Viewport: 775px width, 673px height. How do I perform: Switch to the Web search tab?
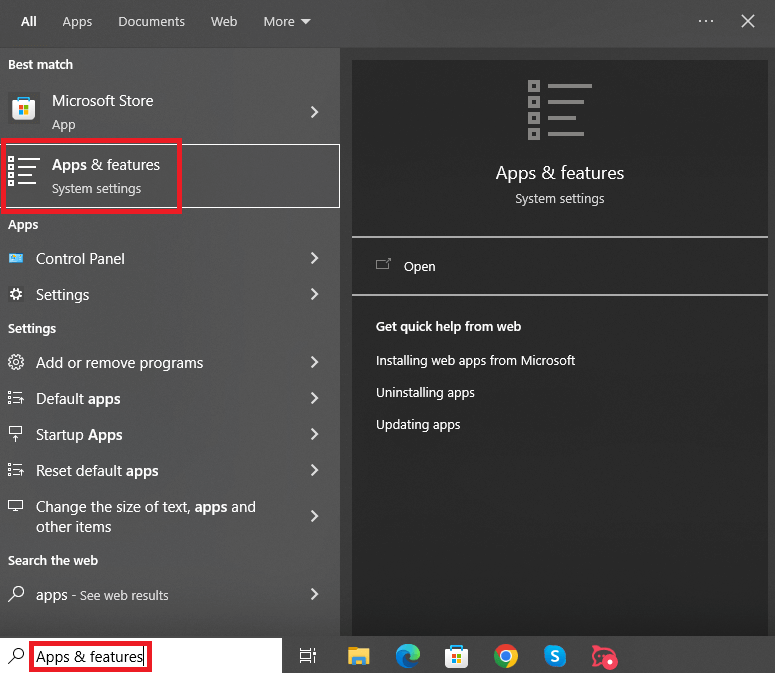[224, 21]
